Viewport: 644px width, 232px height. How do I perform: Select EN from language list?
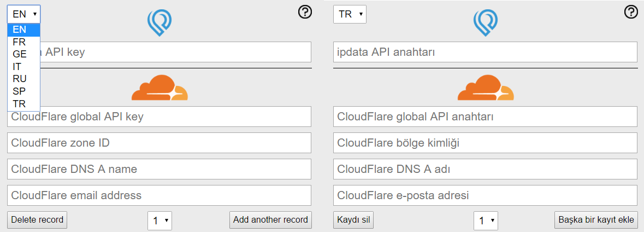(x=24, y=30)
